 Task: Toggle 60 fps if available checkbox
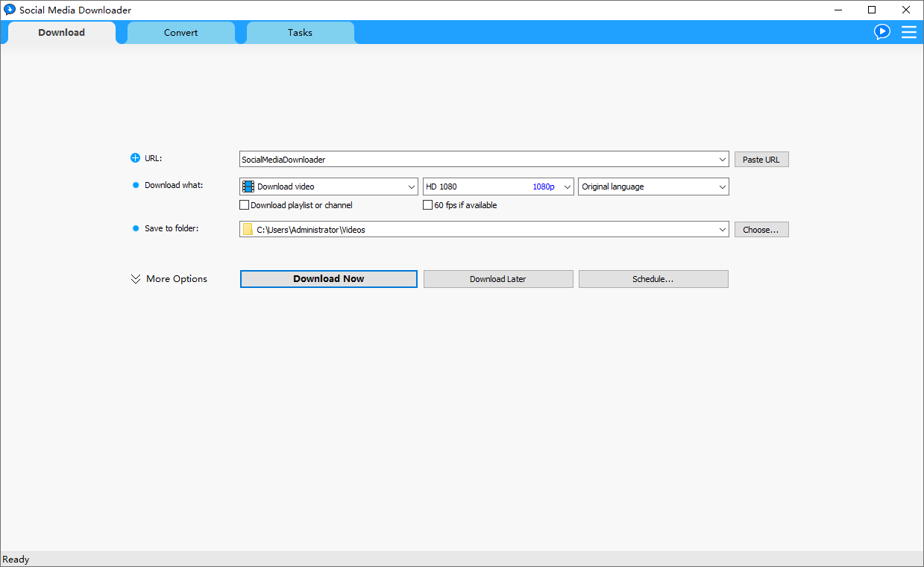point(428,205)
